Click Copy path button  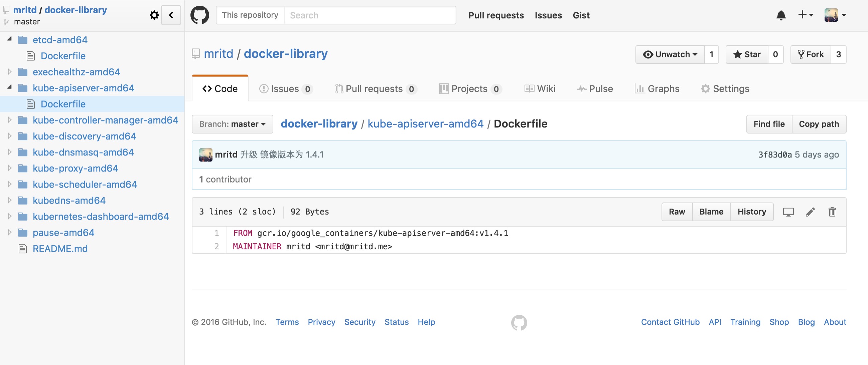pos(819,124)
